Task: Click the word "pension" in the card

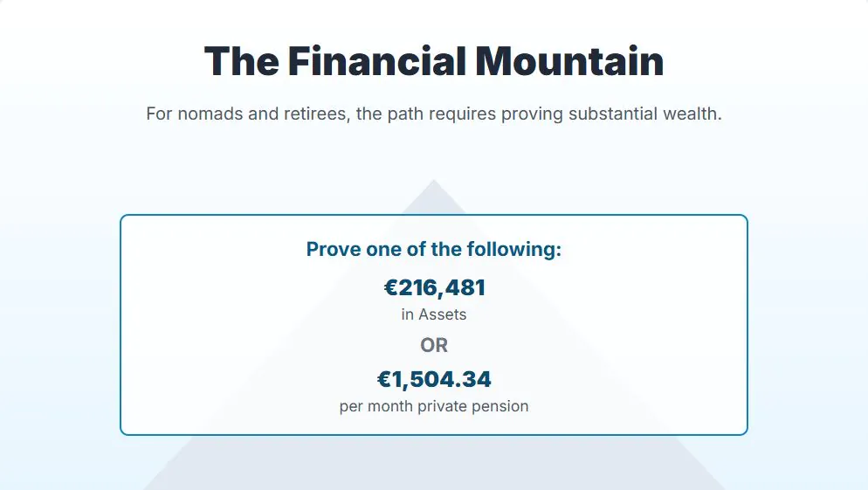Action: (x=502, y=406)
